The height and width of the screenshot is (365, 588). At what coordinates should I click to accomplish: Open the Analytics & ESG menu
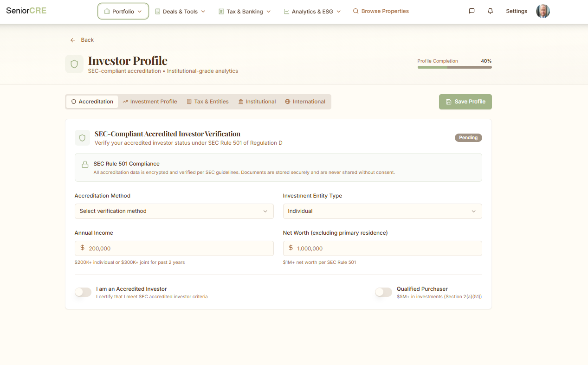pyautogui.click(x=312, y=12)
